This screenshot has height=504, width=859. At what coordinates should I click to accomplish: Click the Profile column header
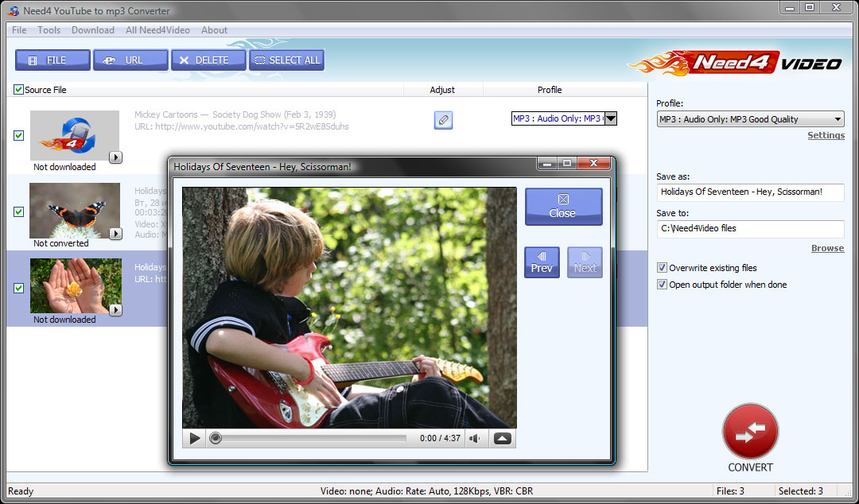coord(550,90)
